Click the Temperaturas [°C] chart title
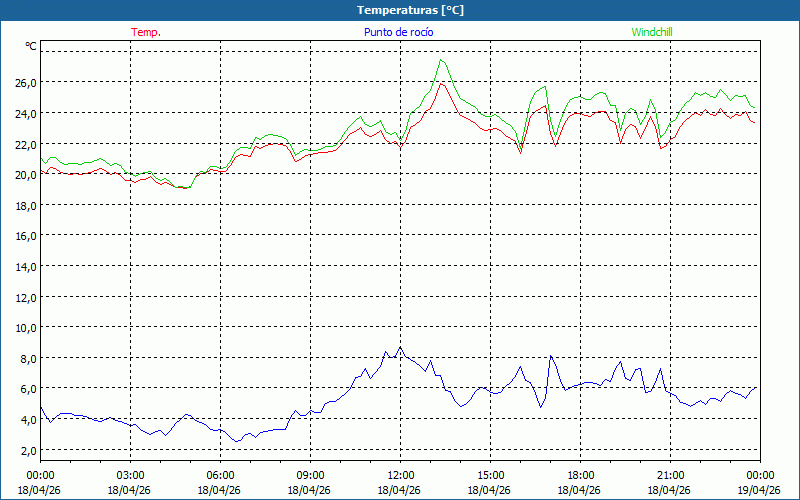The width and height of the screenshot is (800, 500). [410, 10]
